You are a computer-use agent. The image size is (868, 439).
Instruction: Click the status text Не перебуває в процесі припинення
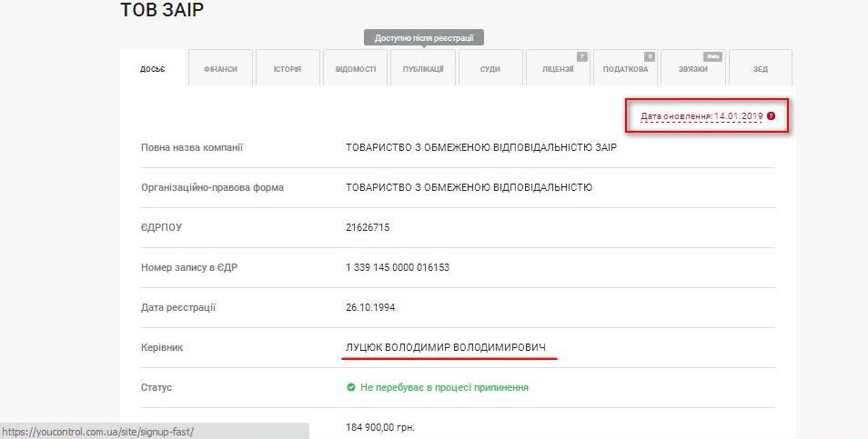444,387
